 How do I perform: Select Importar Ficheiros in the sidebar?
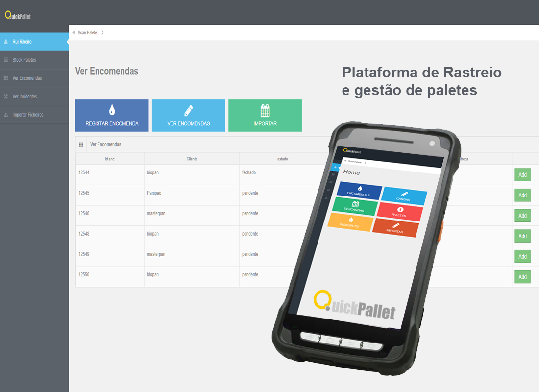pos(27,115)
